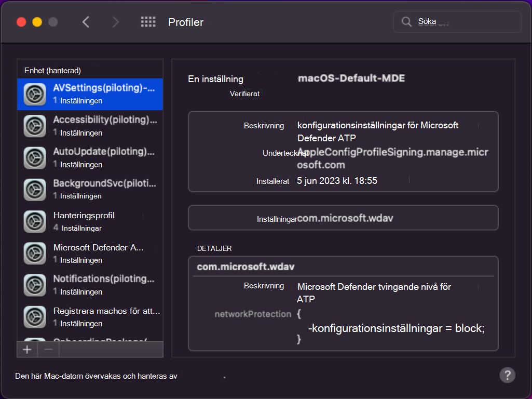Select the Hanteringsprofil profile name
The width and height of the screenshot is (532, 399).
[x=84, y=215]
